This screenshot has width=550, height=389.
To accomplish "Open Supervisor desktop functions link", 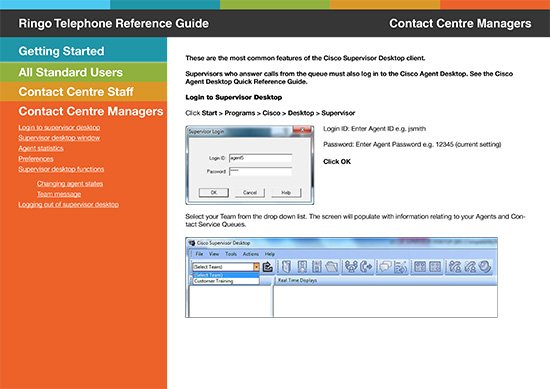I will [x=61, y=169].
